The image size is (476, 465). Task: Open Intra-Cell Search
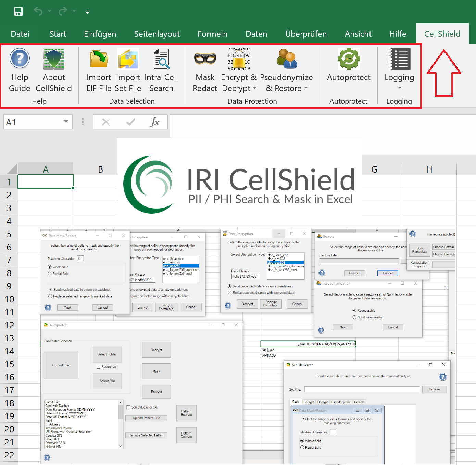coord(161,59)
